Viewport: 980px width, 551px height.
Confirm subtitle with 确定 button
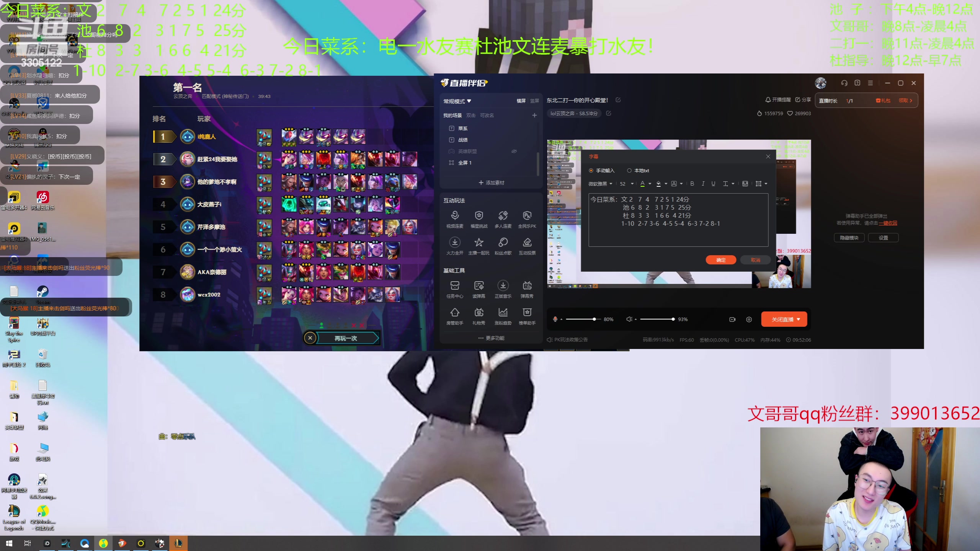[x=721, y=260]
